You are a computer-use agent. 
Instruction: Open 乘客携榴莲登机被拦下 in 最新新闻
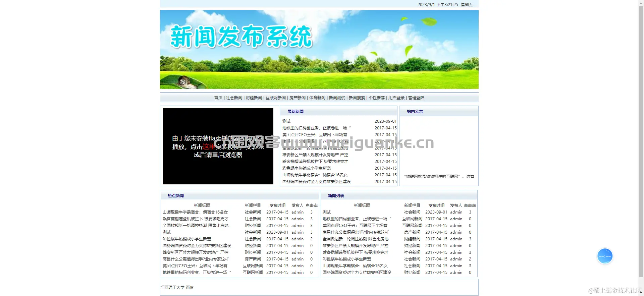tap(315, 162)
